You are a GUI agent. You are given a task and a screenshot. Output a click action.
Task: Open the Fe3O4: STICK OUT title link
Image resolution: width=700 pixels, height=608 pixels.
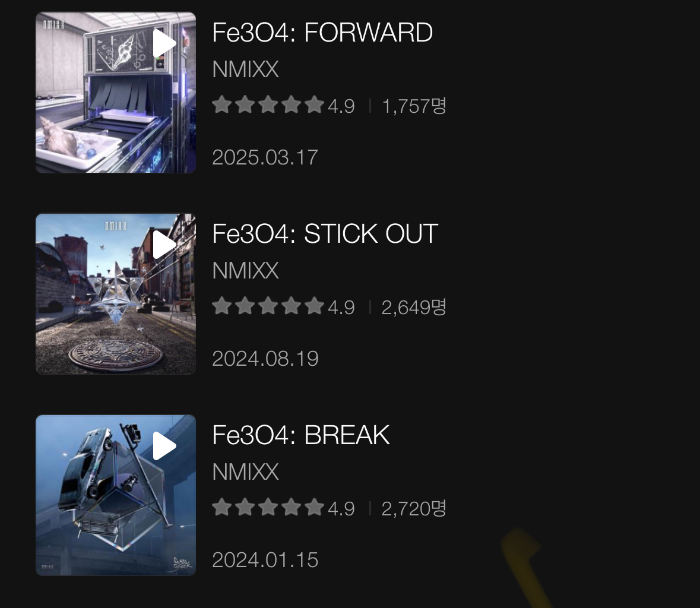point(325,234)
